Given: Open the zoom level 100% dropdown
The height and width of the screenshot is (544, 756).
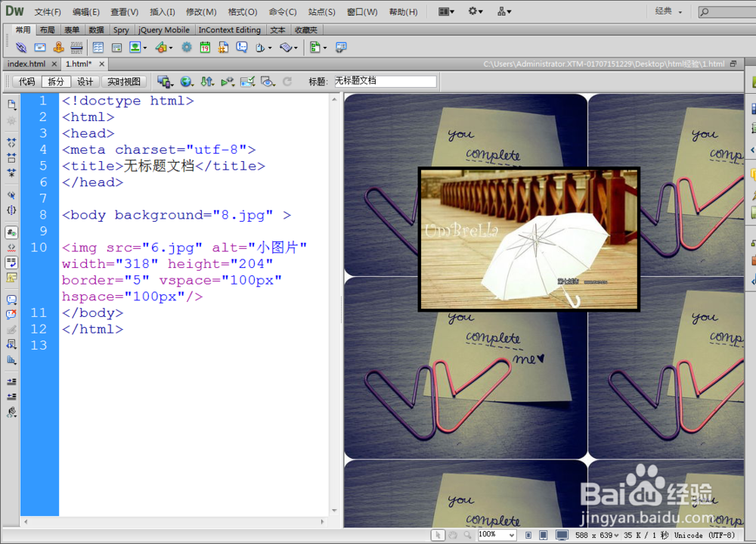Looking at the screenshot, I should (x=497, y=535).
